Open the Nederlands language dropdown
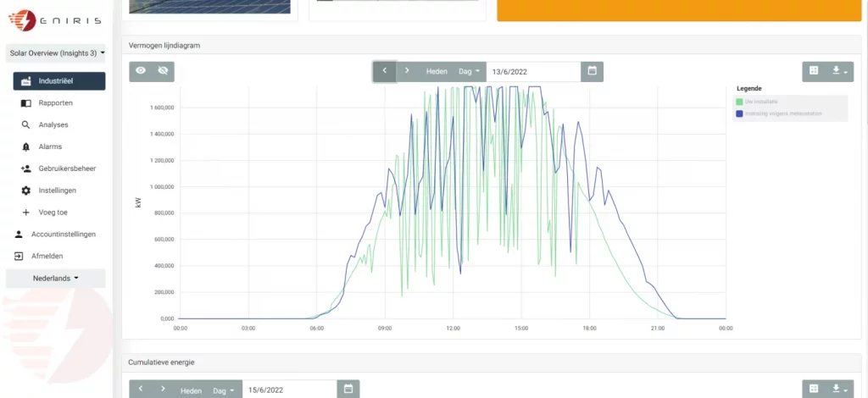 (55, 279)
